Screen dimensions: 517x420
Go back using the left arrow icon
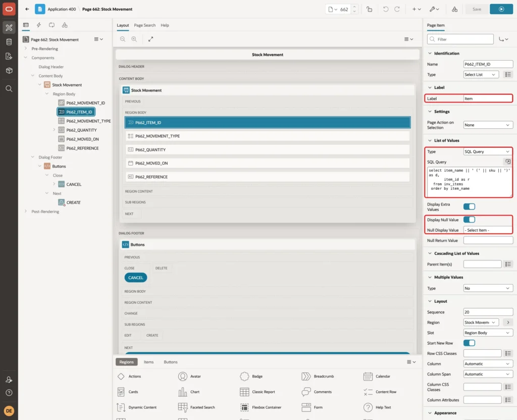pyautogui.click(x=27, y=9)
